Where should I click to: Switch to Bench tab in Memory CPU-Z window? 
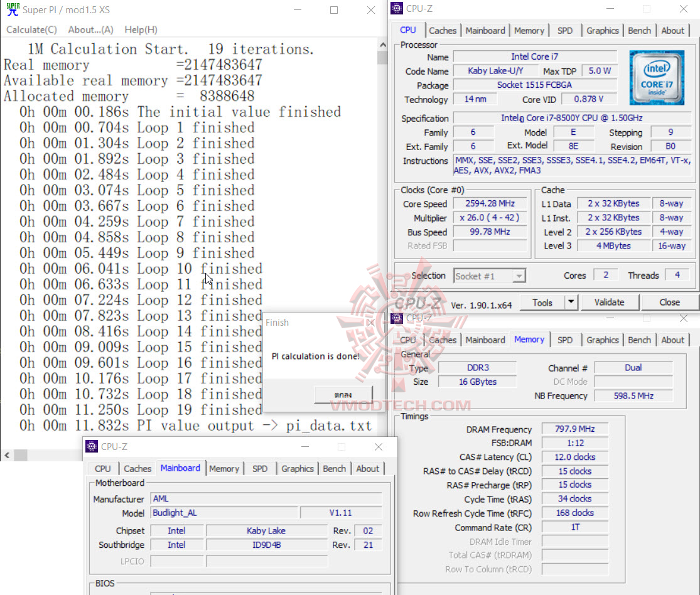639,340
